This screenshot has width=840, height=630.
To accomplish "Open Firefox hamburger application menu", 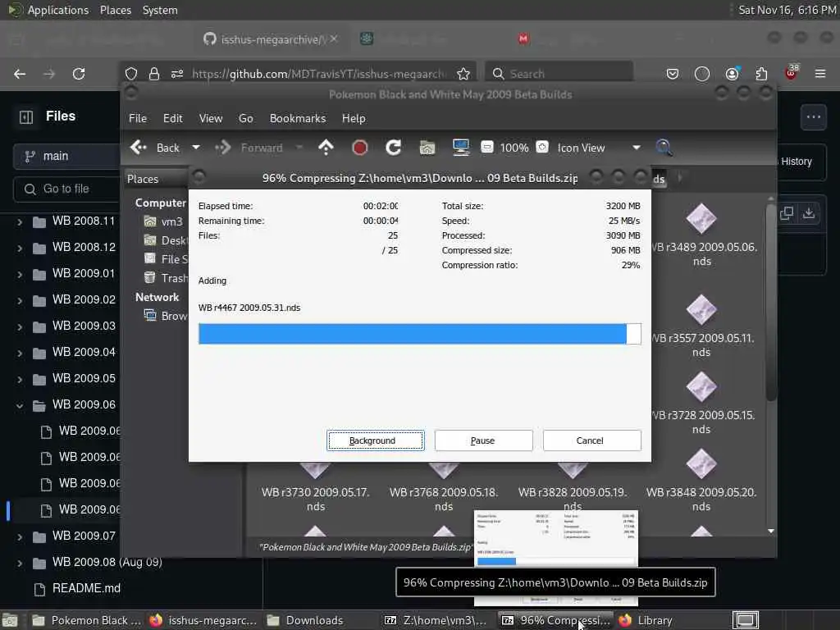I will [x=820, y=74].
